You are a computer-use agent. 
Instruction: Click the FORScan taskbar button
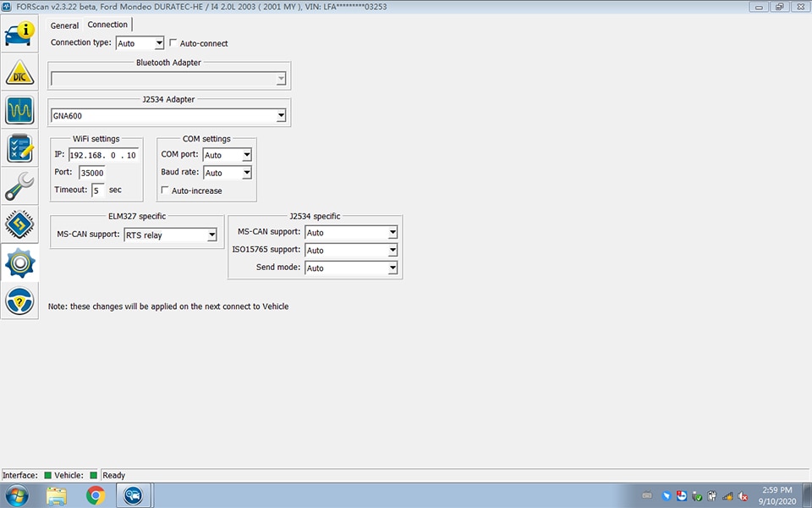click(133, 495)
